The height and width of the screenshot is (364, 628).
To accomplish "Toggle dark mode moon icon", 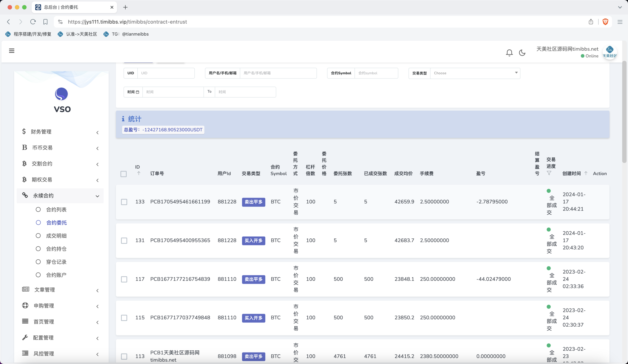I will pyautogui.click(x=522, y=53).
